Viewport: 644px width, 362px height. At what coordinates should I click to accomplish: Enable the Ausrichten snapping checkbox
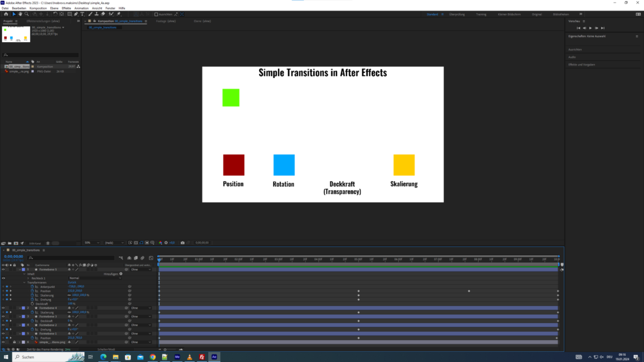pos(156,13)
